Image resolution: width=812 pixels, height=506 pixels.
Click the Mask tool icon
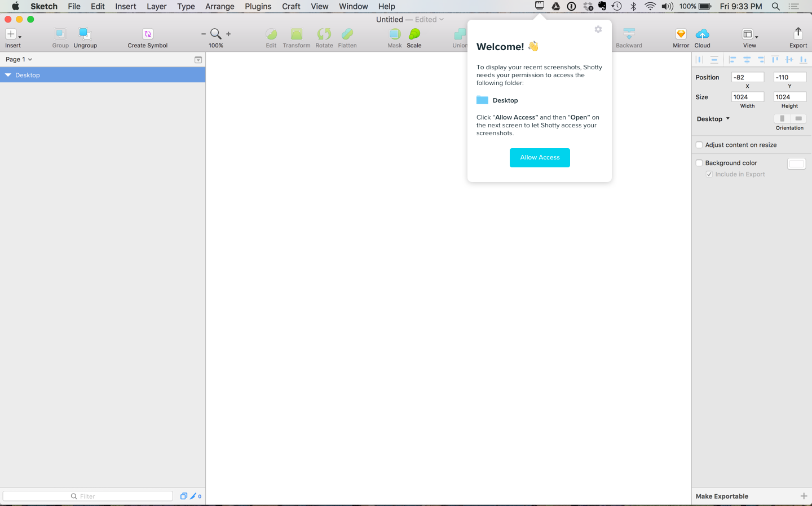click(395, 34)
